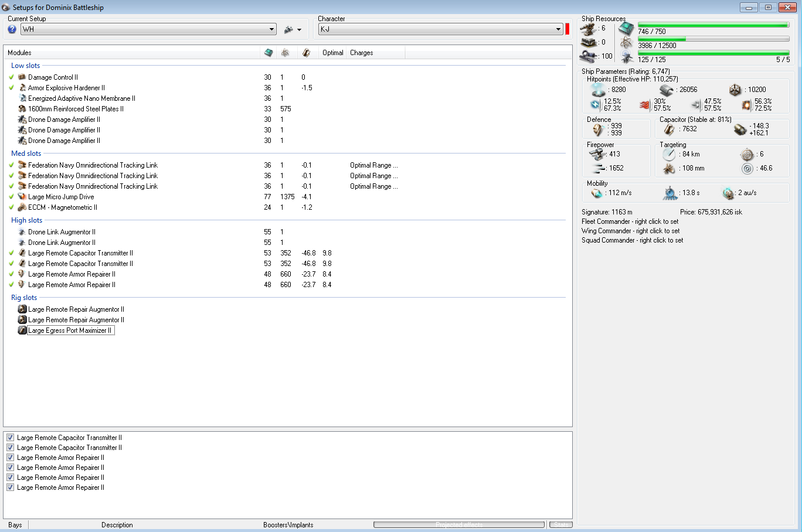Click the kinetic resistance icon at 47.5%

[x=696, y=105]
